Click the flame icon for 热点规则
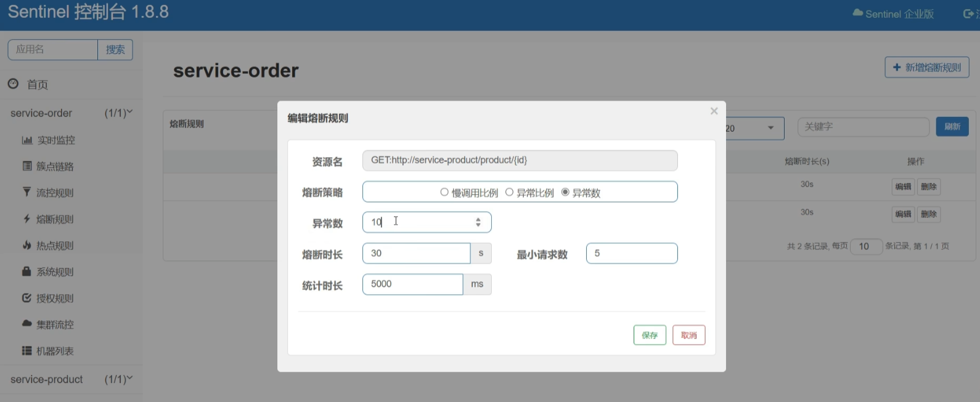 click(27, 245)
